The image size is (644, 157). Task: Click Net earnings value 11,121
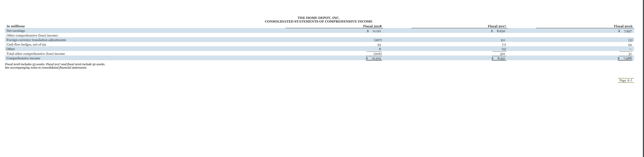point(377,31)
